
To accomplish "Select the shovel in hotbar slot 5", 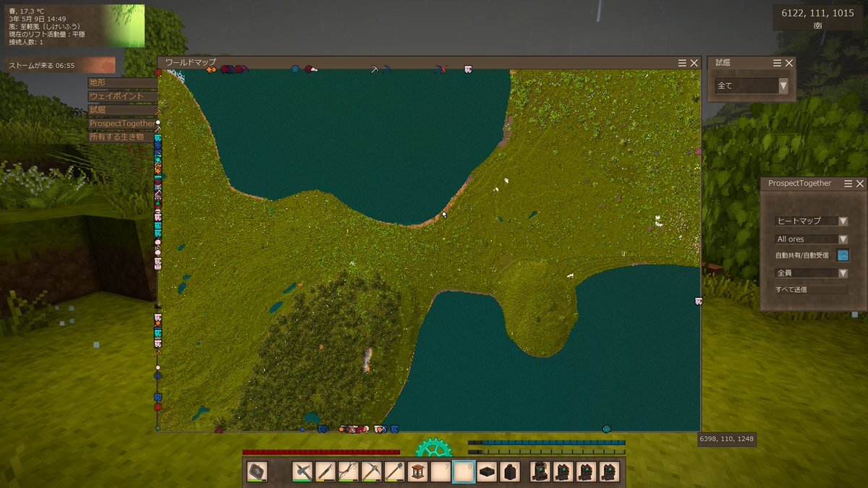I will click(x=395, y=472).
